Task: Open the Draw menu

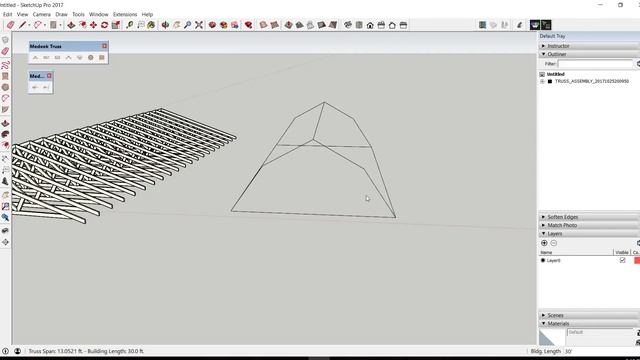Action: 61,14
